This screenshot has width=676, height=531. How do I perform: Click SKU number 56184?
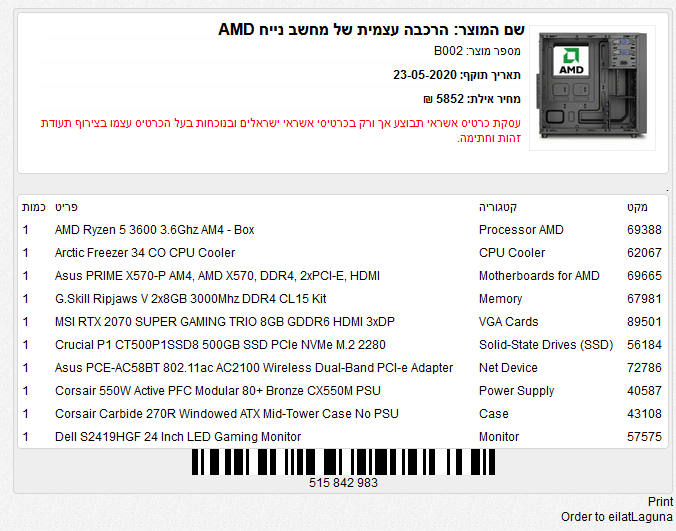[644, 345]
